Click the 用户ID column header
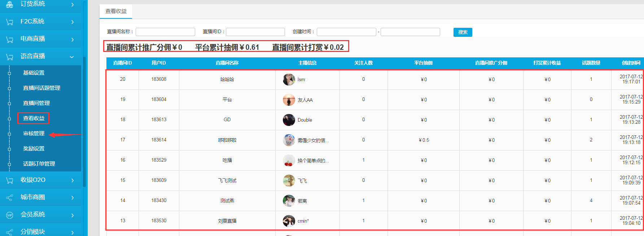 click(159, 63)
